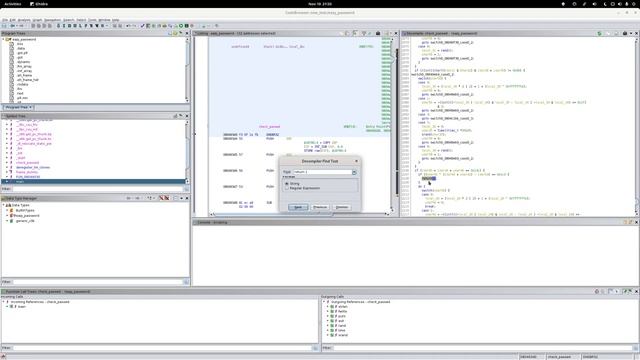
Task: Open the Navigation menu
Action: tap(52, 20)
